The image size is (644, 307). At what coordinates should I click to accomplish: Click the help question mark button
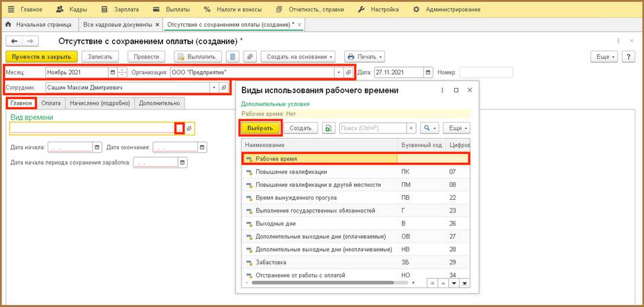(629, 57)
